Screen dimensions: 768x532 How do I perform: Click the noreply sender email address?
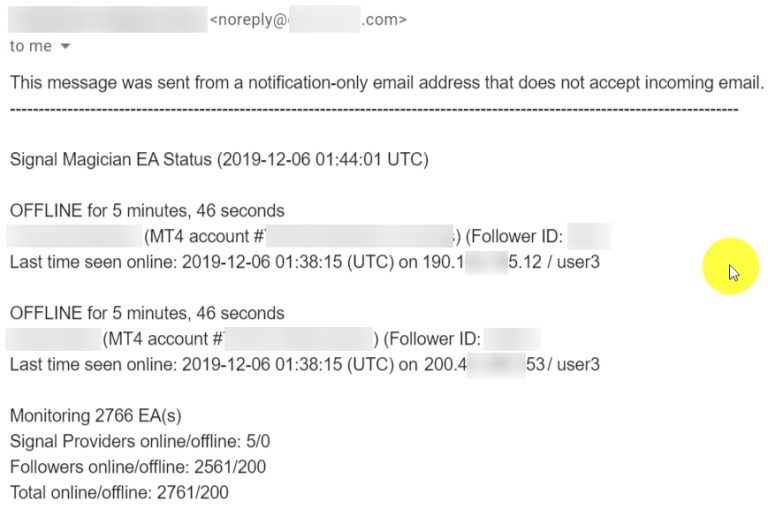coord(307,20)
